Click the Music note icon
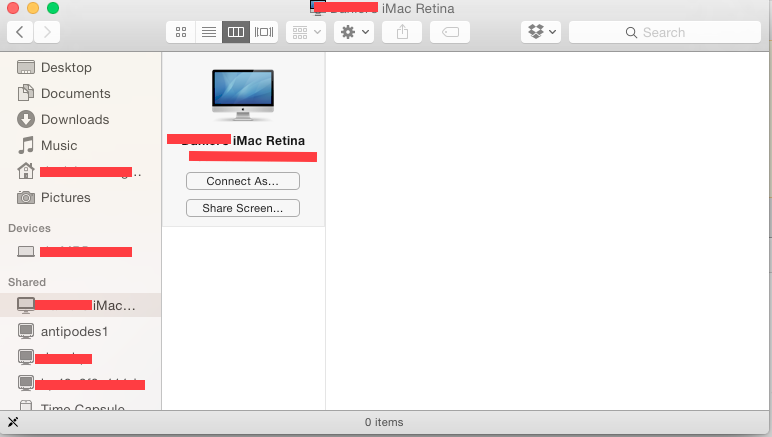 pos(26,145)
